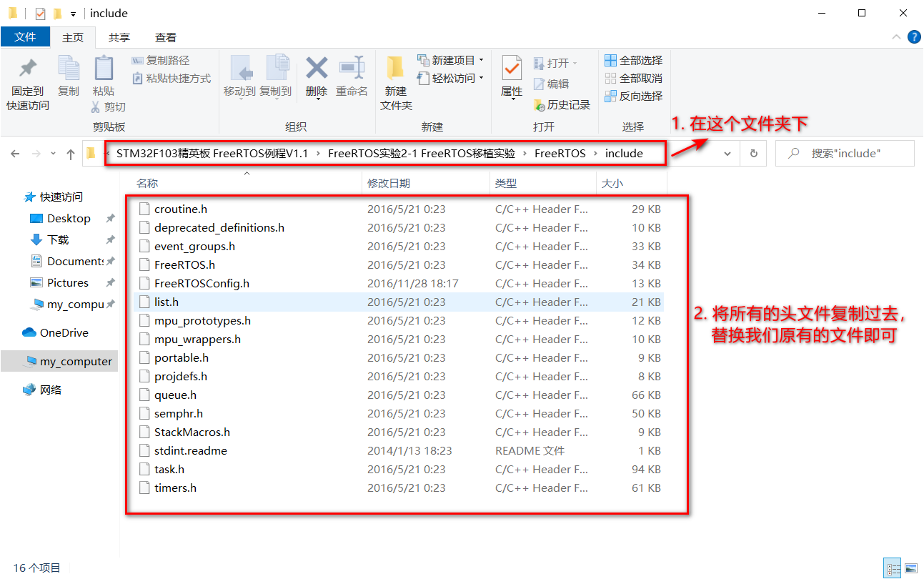The width and height of the screenshot is (924, 579).
Task: Switch to the View (查看) tab
Action: tap(166, 37)
